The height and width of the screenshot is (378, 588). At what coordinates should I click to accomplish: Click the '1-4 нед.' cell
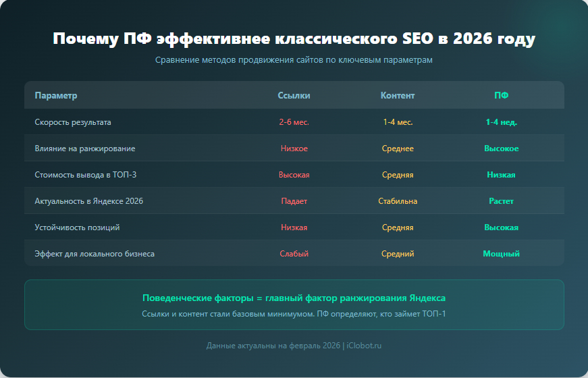[x=501, y=122]
